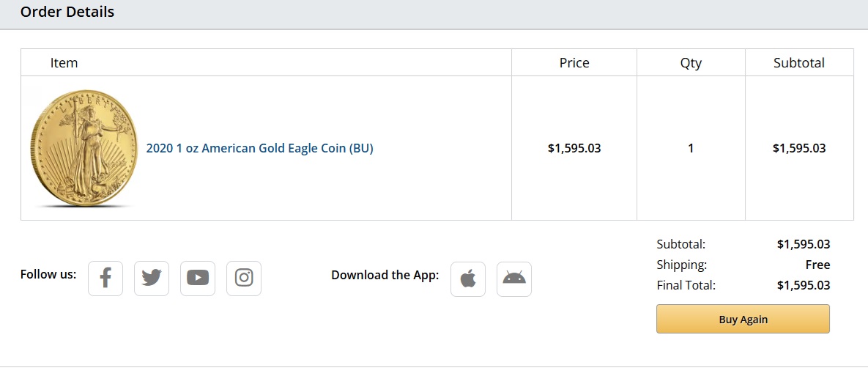Viewport: 868px width, 376px height.
Task: Click the Subtotal column header in the table
Action: point(799,63)
